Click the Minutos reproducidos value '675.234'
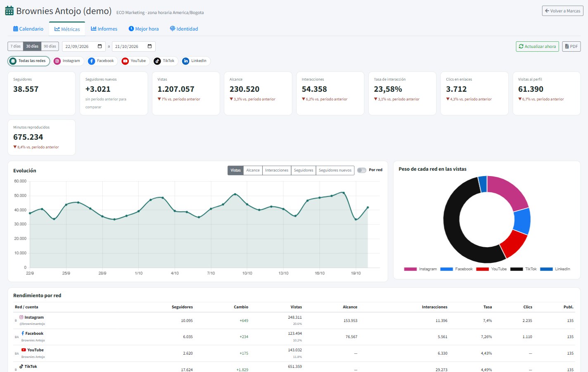 coord(28,137)
